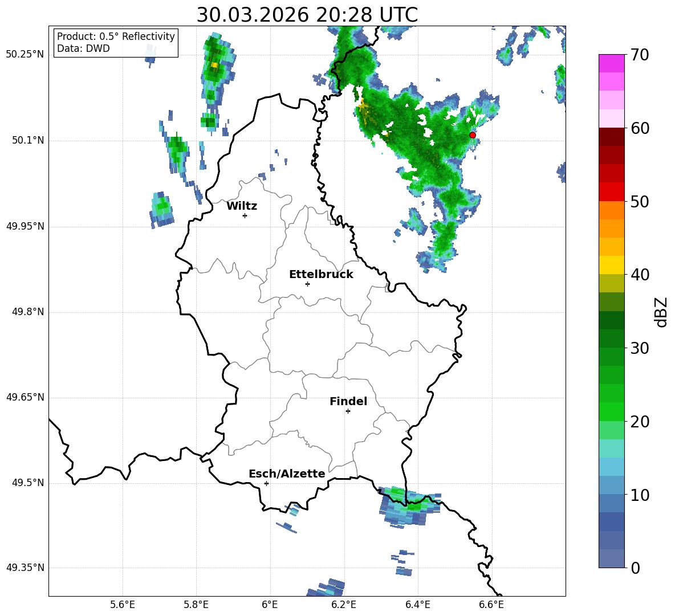Click the 49.8°N latitude label
Image resolution: width=675 pixels, height=616 pixels.
point(28,312)
